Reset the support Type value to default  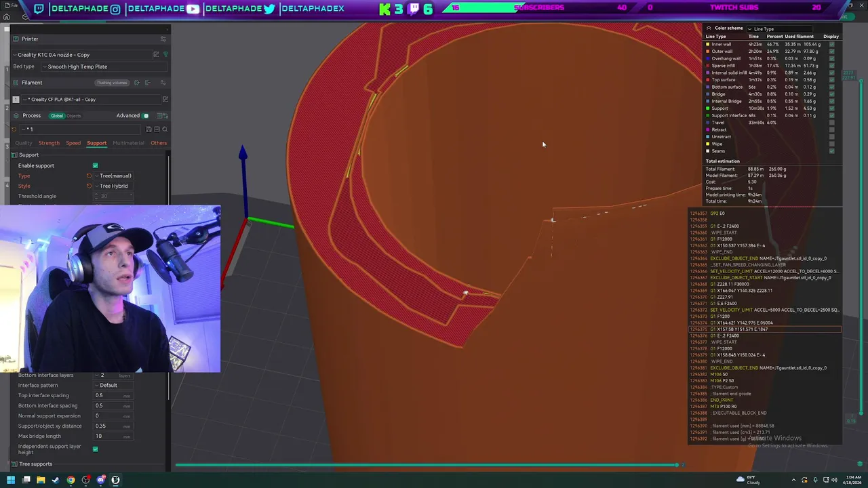tap(89, 176)
